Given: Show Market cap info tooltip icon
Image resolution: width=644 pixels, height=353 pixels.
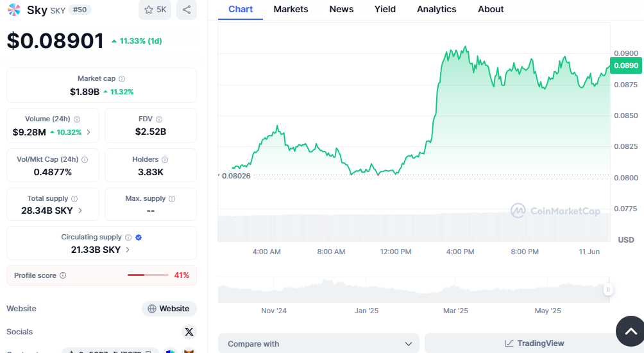Looking at the screenshot, I should point(122,79).
